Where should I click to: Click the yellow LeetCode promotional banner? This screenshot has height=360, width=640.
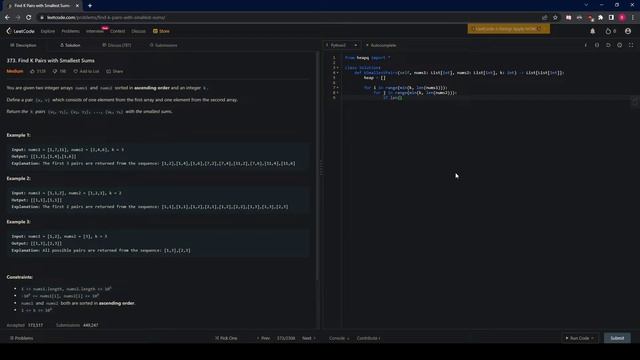(x=509, y=29)
